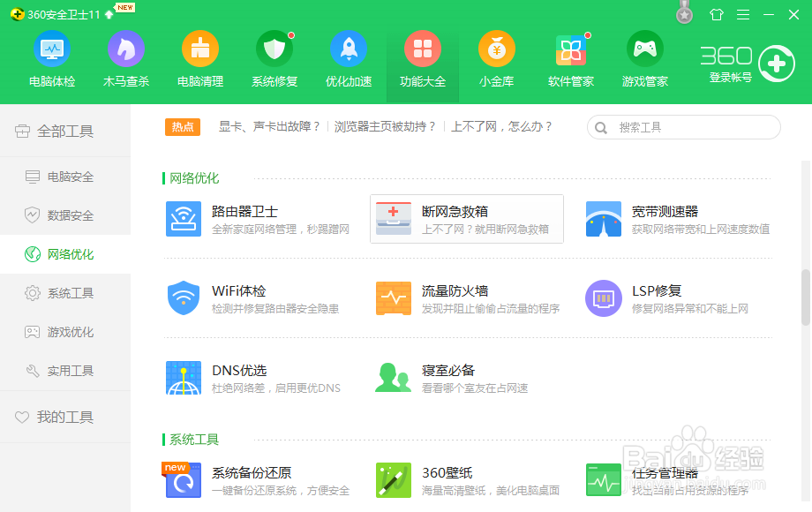This screenshot has height=512, width=812.
Task: Launch 断网急救箱 first-aid kit icon
Action: [x=394, y=219]
